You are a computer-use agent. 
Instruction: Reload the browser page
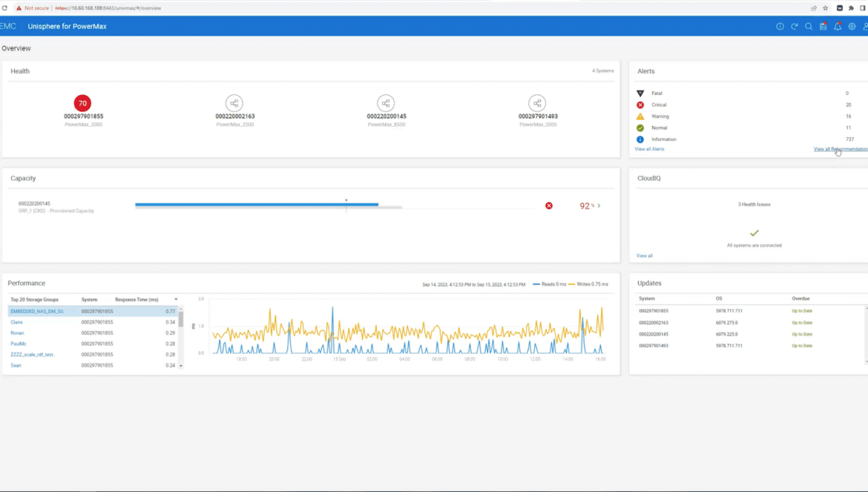click(x=4, y=8)
